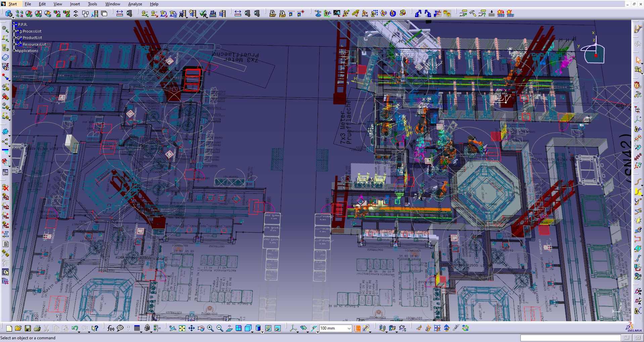Click the Create Multi-View icon
Image resolution: width=644 pixels, height=342 pixels.
(x=238, y=328)
